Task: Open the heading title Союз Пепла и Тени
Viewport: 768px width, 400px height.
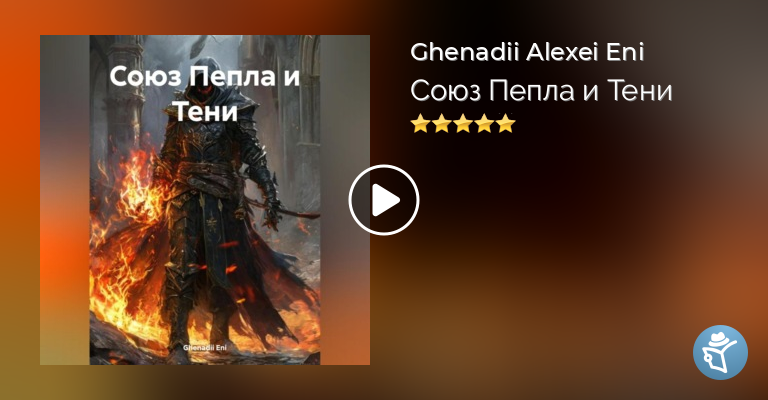Action: tap(541, 91)
